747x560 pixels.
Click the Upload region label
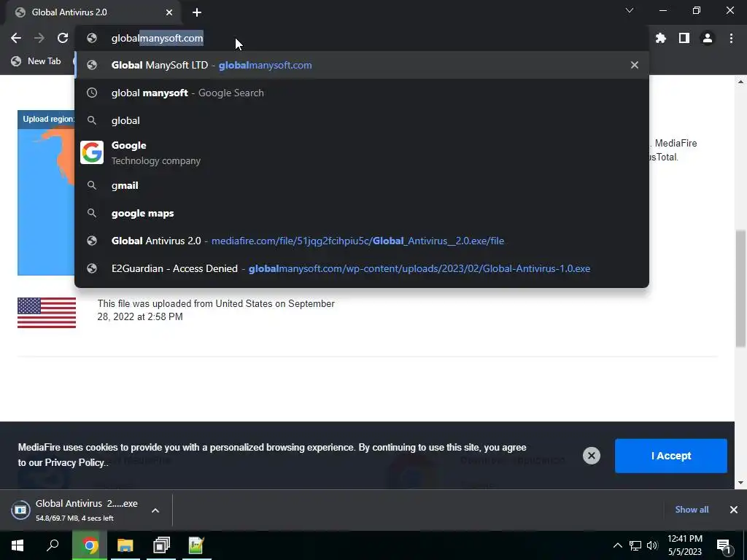click(x=49, y=119)
